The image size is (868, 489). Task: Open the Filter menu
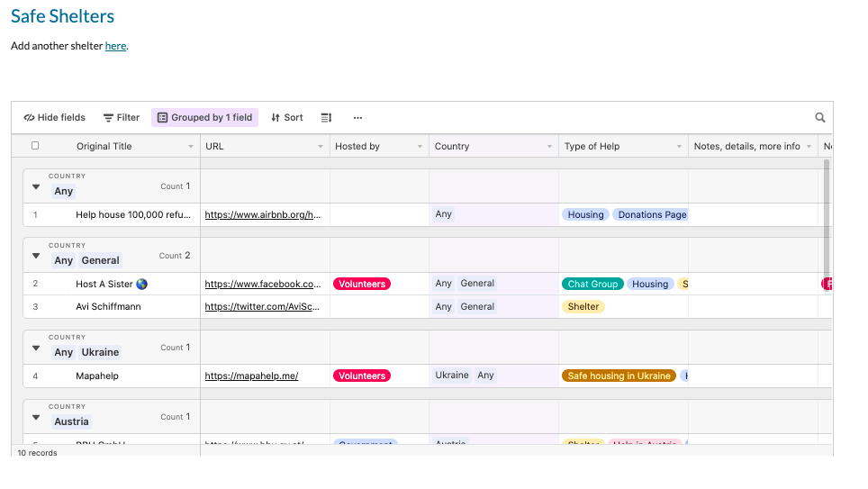[122, 117]
